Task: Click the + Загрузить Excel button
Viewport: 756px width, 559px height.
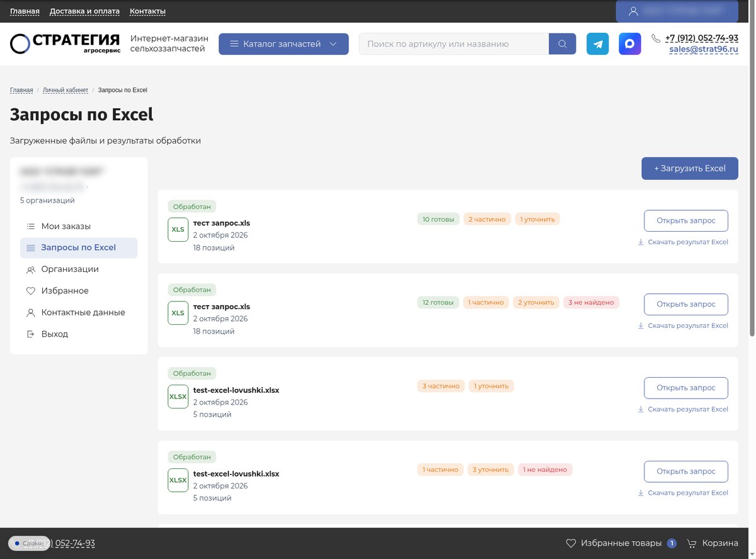Action: click(690, 169)
